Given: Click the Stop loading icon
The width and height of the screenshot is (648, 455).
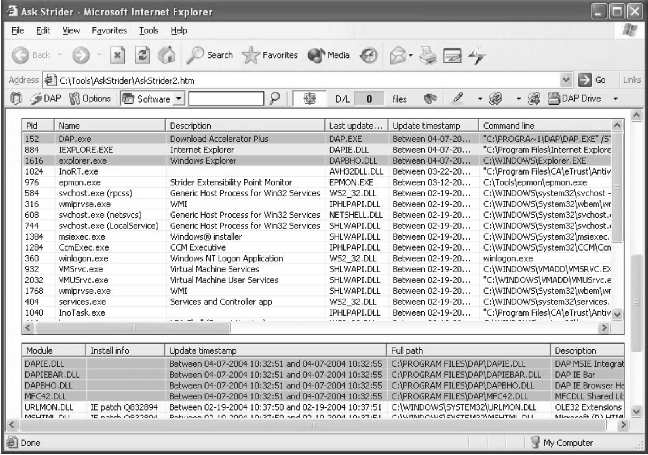Looking at the screenshot, I should click(116, 55).
